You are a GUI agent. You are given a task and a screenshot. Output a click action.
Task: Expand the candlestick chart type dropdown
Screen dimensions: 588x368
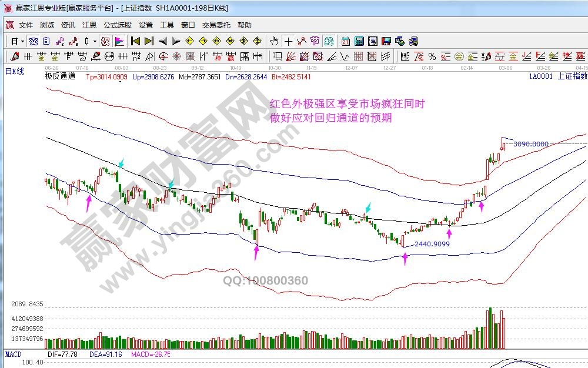90,41
